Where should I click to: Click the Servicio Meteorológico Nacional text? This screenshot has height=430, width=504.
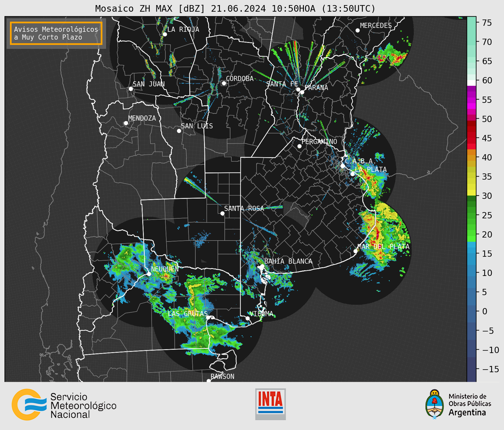[x=83, y=405]
